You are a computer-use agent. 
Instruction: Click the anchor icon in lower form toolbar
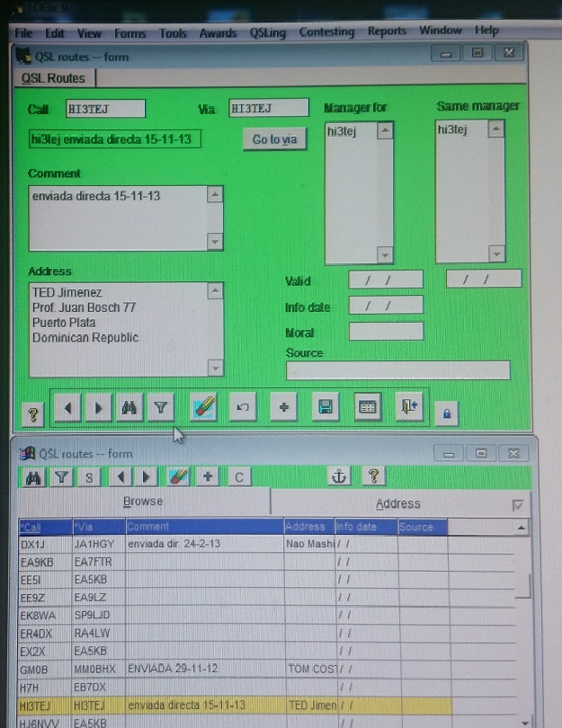339,476
